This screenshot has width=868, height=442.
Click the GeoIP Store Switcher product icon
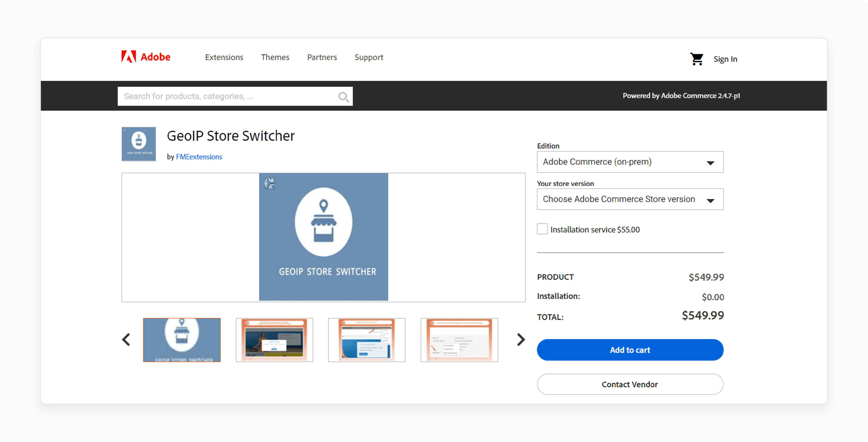coord(139,144)
